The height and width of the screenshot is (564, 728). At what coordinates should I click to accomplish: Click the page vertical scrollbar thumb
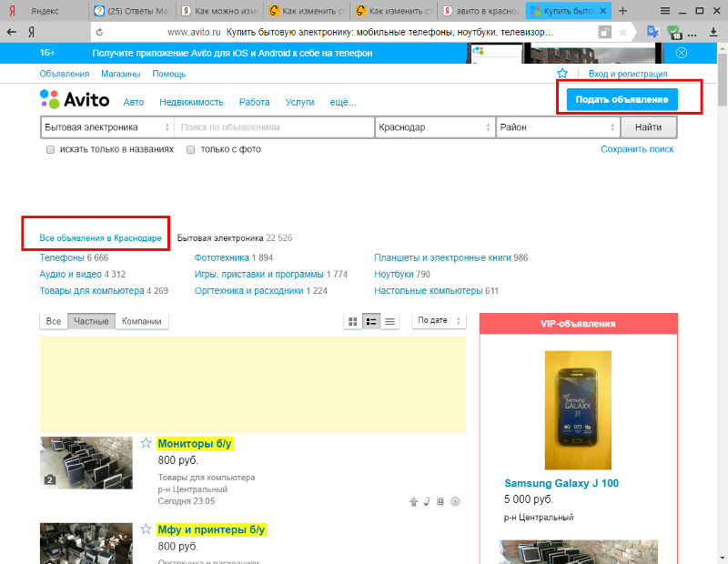(723, 82)
